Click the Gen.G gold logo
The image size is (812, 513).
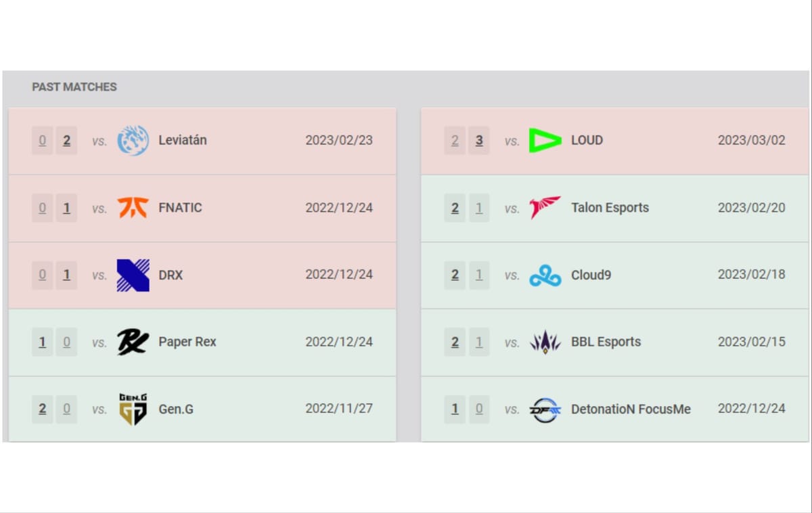133,409
